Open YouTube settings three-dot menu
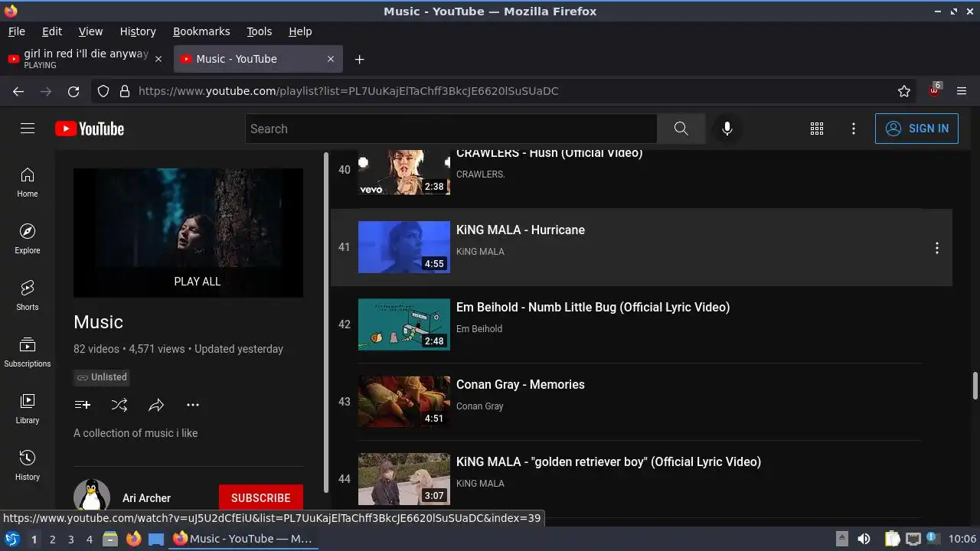The width and height of the screenshot is (980, 551). point(854,129)
